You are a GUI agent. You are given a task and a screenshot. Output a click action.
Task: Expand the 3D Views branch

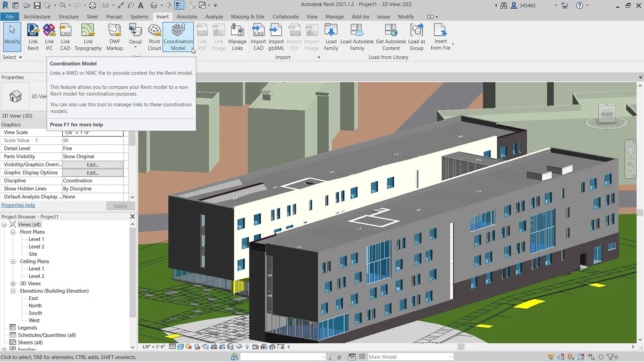tap(13, 283)
